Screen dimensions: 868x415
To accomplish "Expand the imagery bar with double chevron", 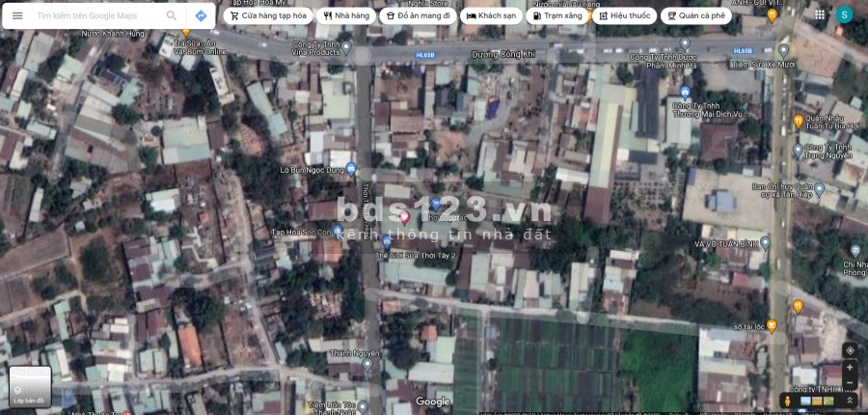I will click(x=850, y=400).
